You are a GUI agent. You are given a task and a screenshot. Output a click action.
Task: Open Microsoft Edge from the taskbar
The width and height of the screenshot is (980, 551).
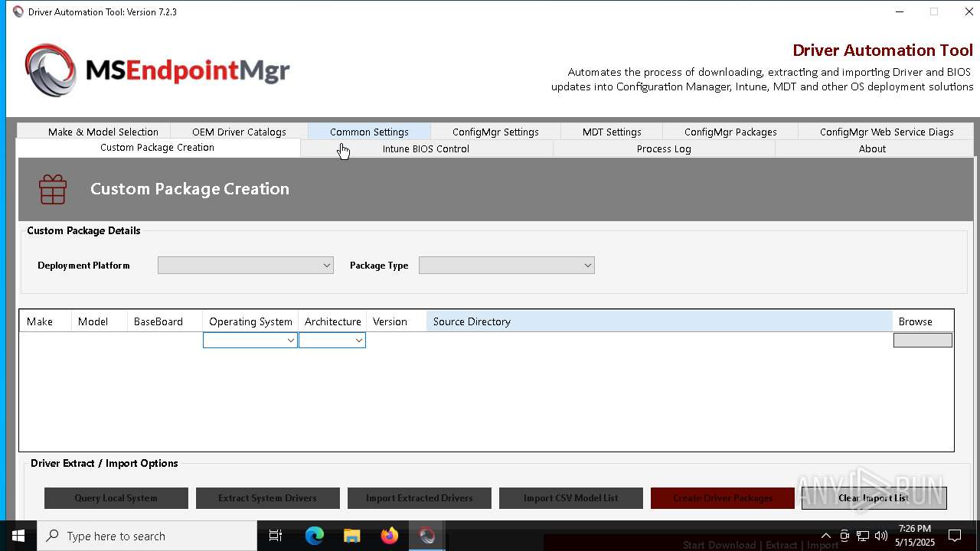315,536
